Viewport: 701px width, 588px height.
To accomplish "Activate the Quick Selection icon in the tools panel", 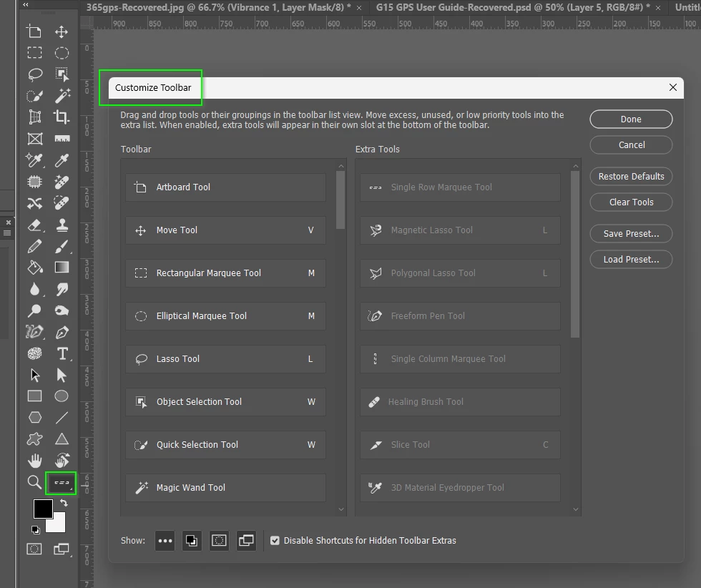I will pyautogui.click(x=35, y=96).
